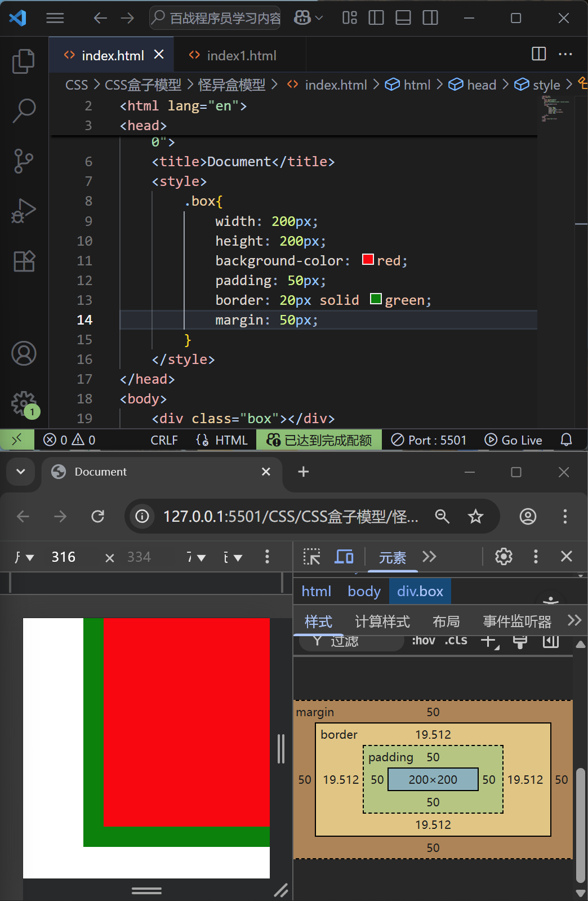
Task: Open the green color swatch picker
Action: tap(376, 299)
